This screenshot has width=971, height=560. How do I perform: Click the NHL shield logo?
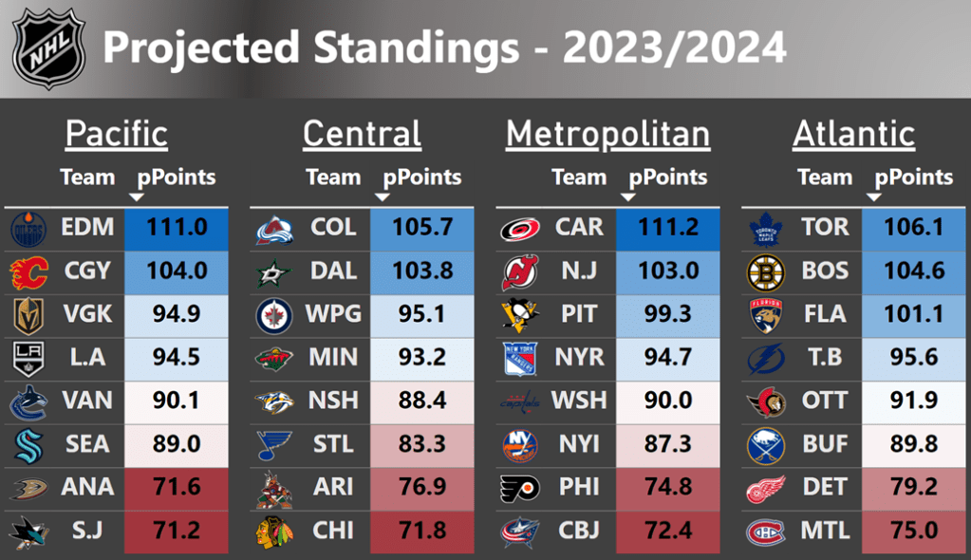pyautogui.click(x=49, y=48)
